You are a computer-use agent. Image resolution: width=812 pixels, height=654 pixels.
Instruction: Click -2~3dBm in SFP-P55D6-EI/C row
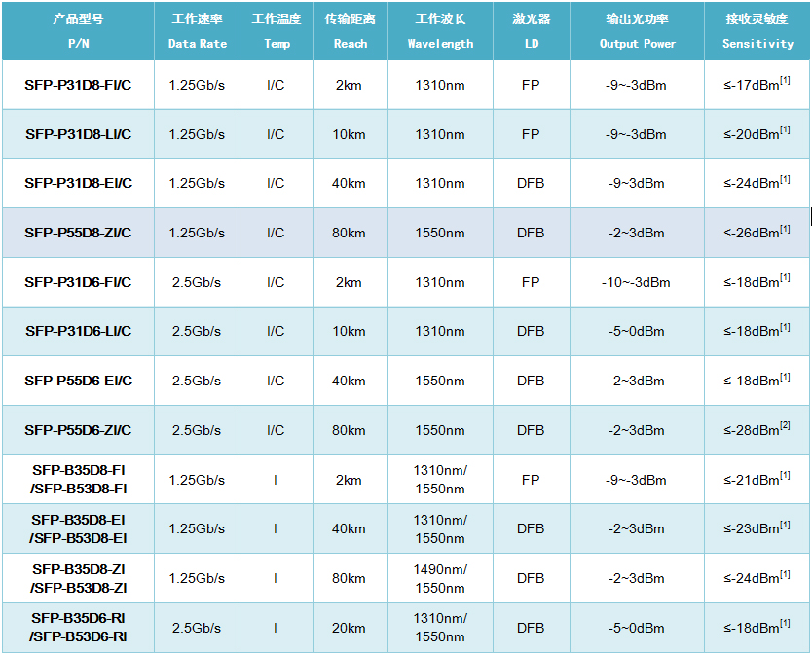click(x=636, y=381)
